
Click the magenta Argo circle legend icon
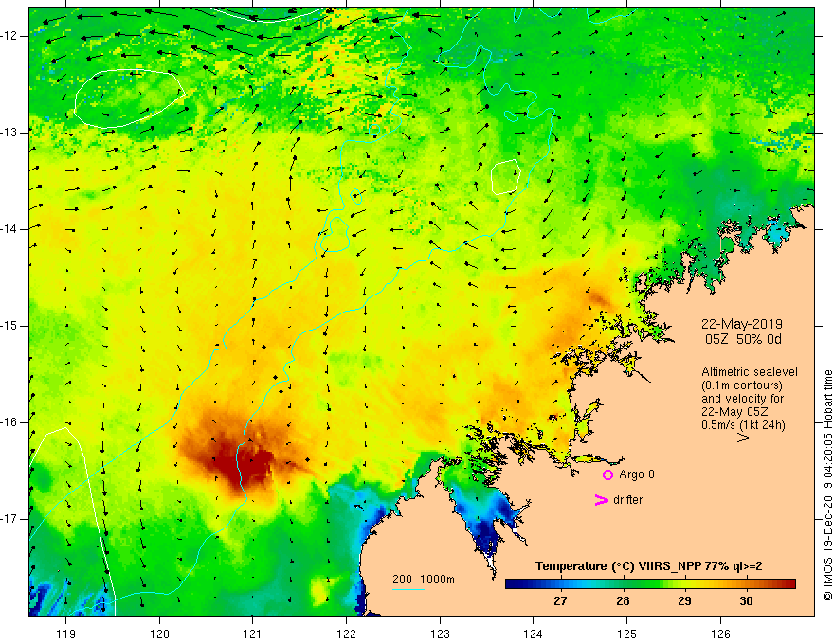pos(607,474)
